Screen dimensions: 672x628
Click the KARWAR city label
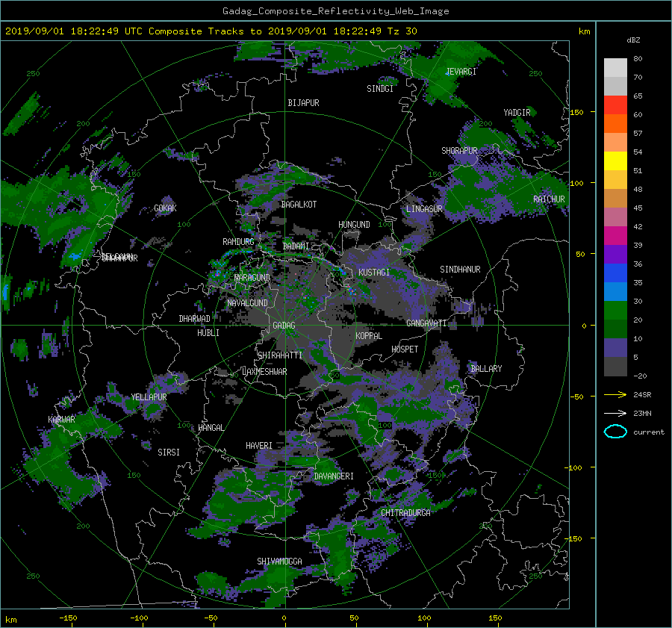point(61,420)
